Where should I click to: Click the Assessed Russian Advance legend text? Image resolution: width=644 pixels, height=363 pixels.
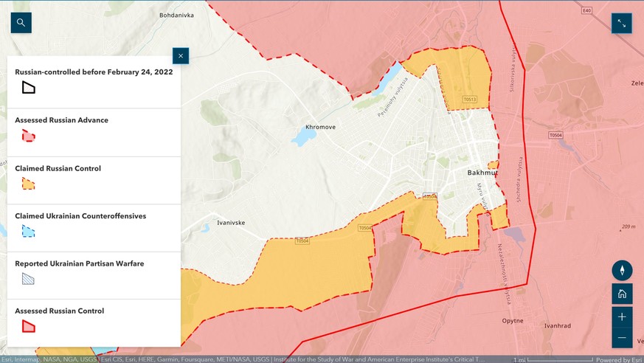[62, 120]
